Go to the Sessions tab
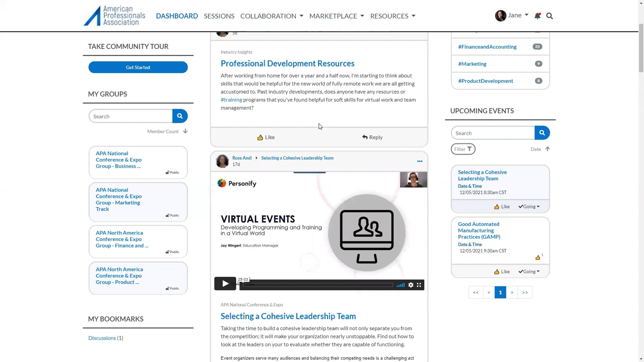The height and width of the screenshot is (362, 644). pos(219,16)
